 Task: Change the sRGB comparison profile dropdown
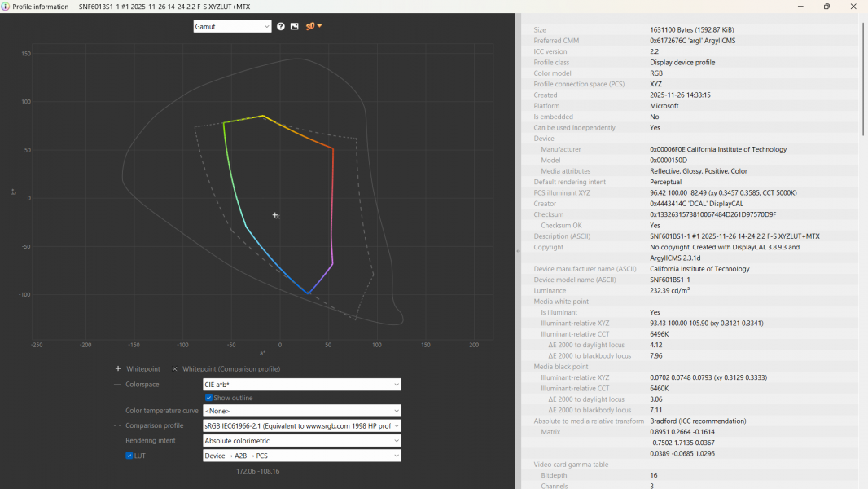[301, 426]
